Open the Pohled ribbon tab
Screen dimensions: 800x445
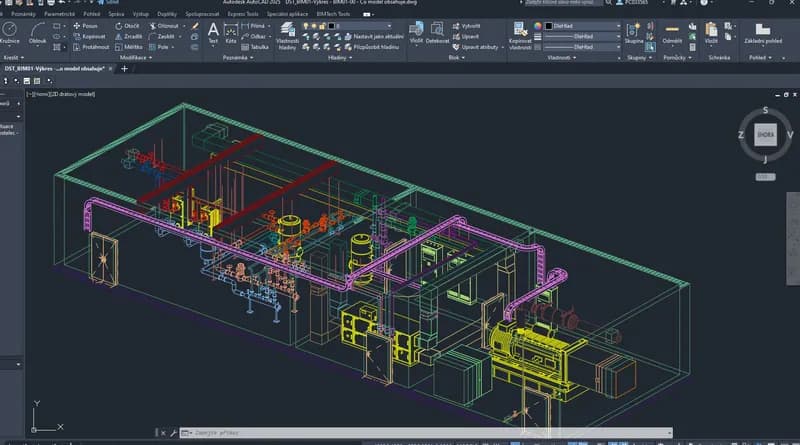tap(92, 14)
